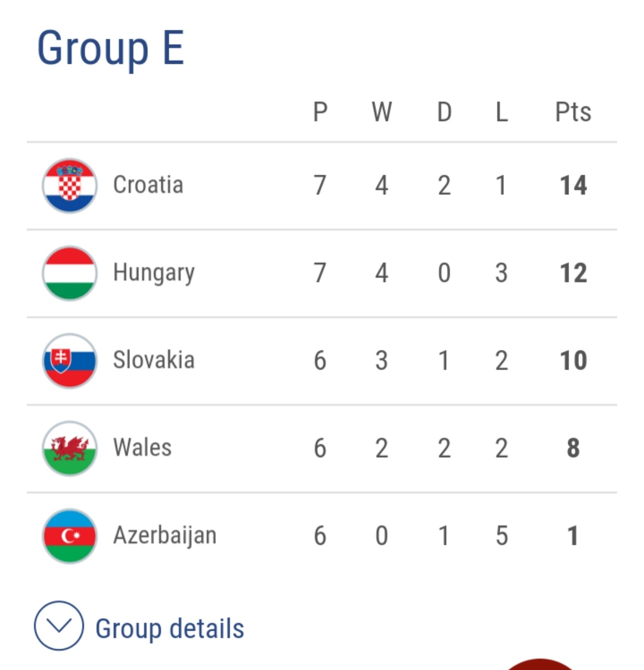Open the Wales team name
Image resolution: width=644 pixels, height=670 pixels.
click(143, 448)
